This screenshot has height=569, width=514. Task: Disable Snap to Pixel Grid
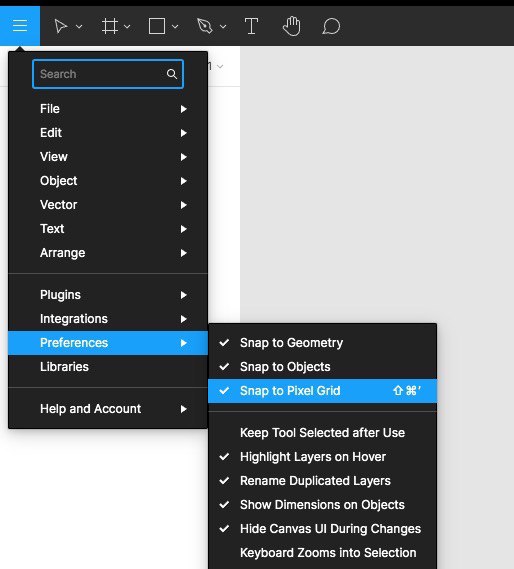323,391
